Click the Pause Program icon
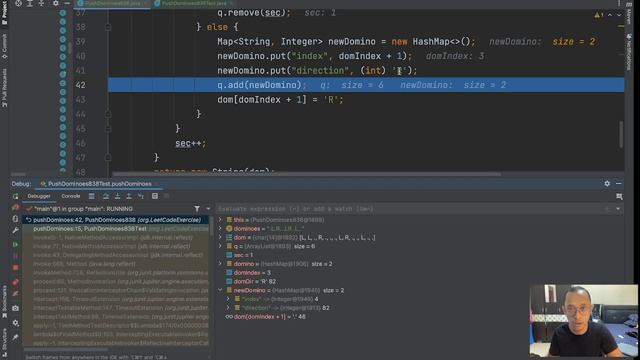Image resolution: width=640 pixels, height=360 pixels. [x=16, y=256]
